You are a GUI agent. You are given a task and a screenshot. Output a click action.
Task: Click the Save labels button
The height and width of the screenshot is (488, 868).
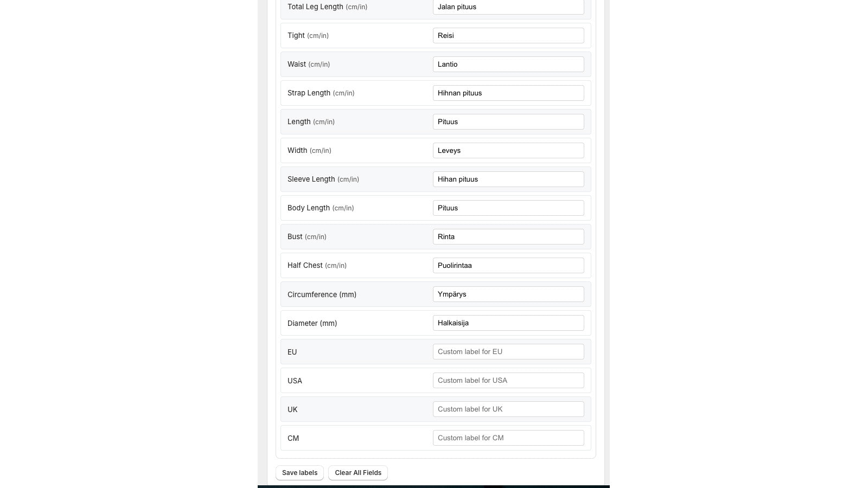(x=299, y=473)
